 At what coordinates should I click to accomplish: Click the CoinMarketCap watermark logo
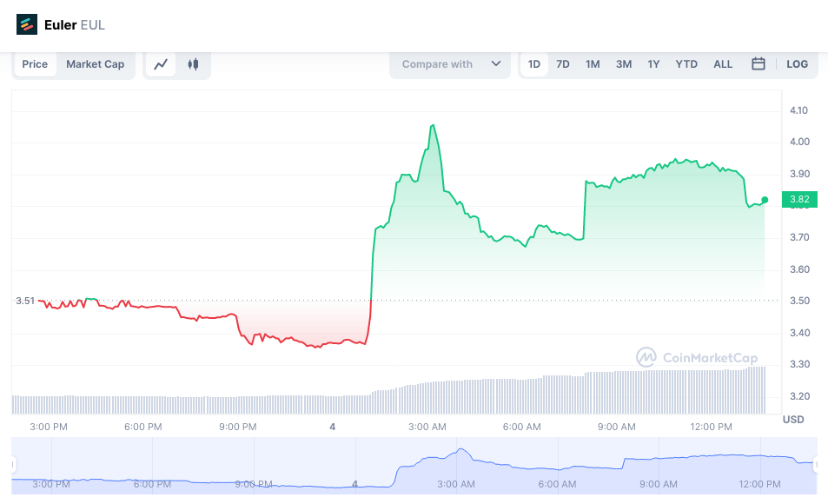[x=697, y=358]
